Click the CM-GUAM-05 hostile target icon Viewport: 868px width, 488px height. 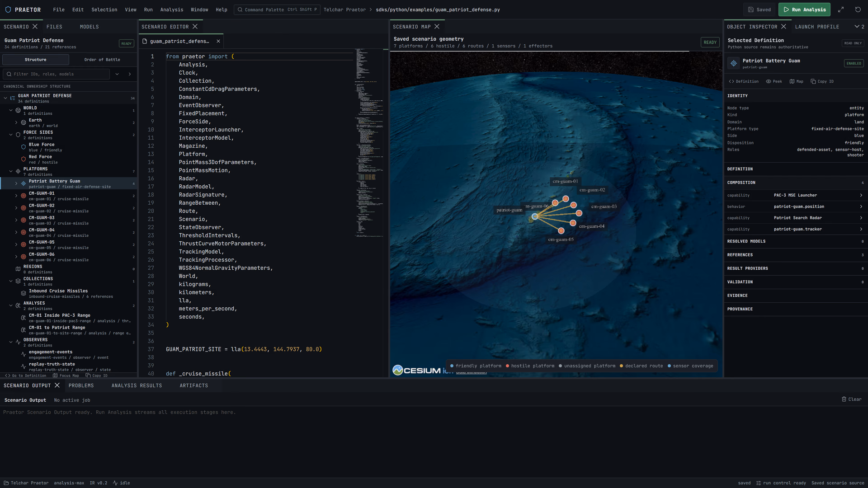pos(24,244)
